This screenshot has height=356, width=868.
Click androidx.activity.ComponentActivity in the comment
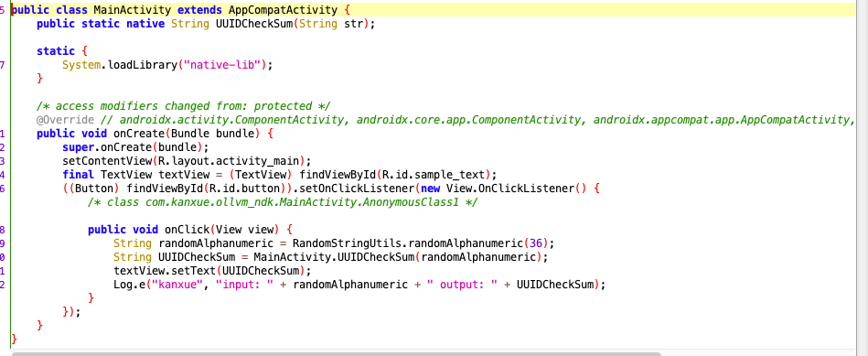coord(233,120)
